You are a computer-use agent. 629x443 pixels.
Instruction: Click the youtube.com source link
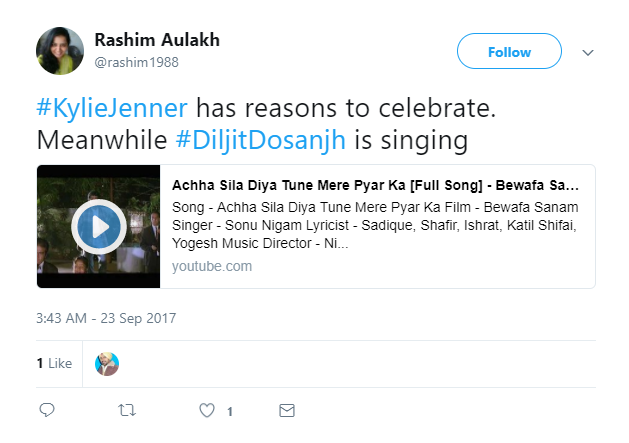coord(211,266)
